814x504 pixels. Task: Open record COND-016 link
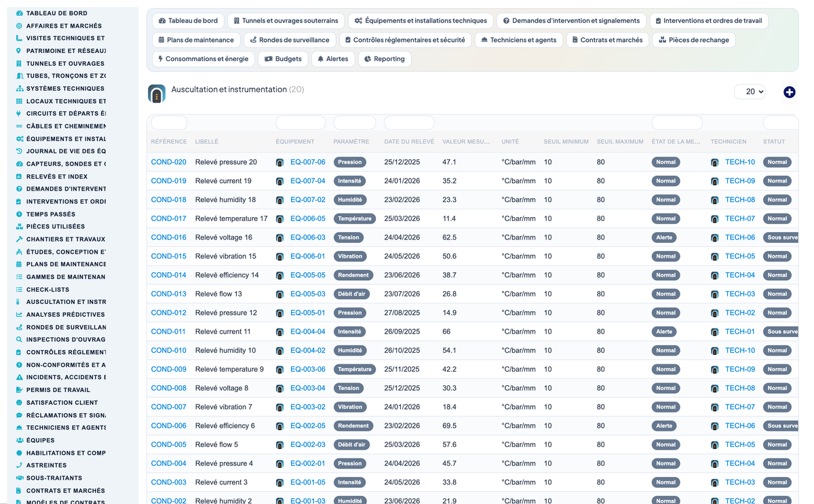click(x=168, y=237)
